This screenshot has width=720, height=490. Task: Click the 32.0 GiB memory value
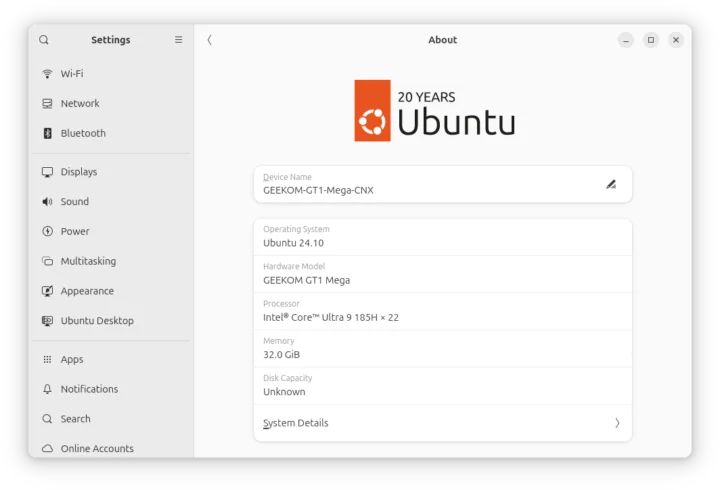pos(281,355)
